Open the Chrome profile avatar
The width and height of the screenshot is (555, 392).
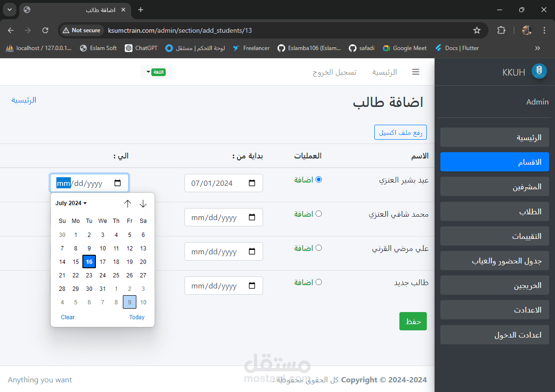tap(527, 30)
